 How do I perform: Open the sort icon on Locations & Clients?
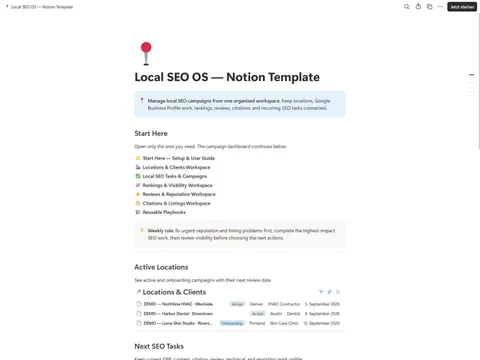(x=329, y=292)
